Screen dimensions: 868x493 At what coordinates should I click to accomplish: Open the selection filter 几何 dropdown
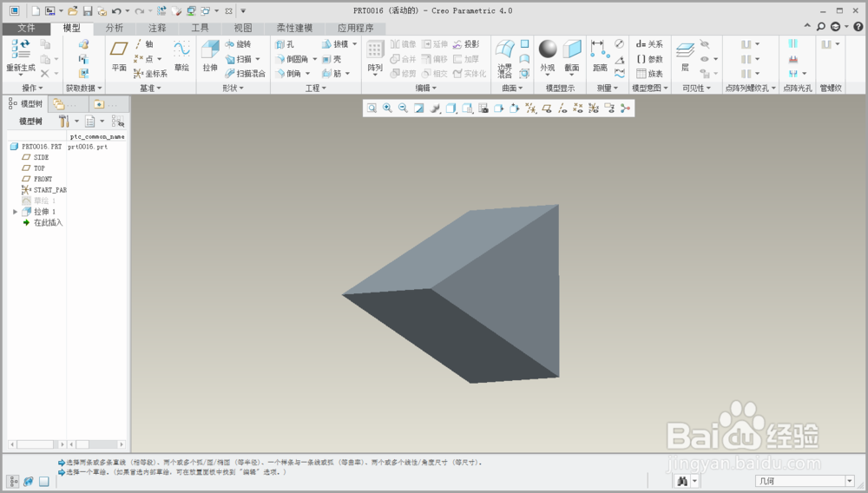[x=849, y=481]
